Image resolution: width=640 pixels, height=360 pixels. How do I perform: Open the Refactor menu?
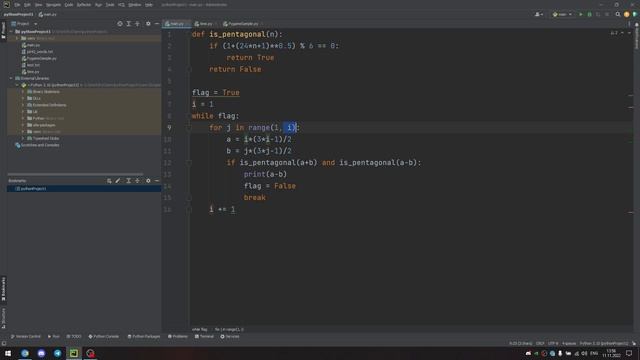pos(84,5)
